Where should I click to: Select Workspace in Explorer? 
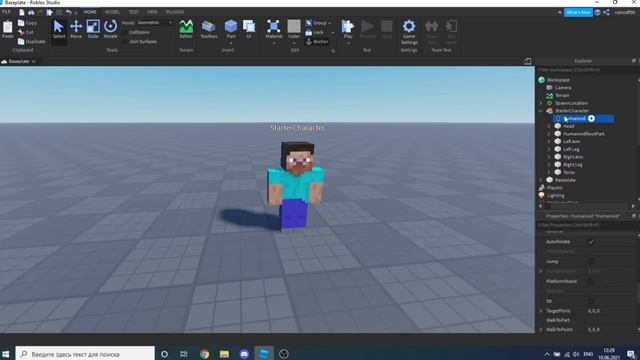558,80
